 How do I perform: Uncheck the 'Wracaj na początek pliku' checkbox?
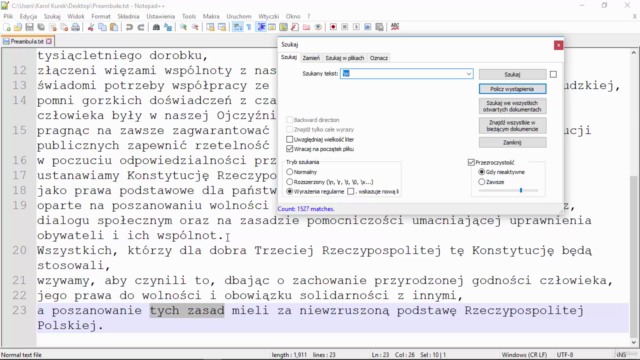pos(289,149)
